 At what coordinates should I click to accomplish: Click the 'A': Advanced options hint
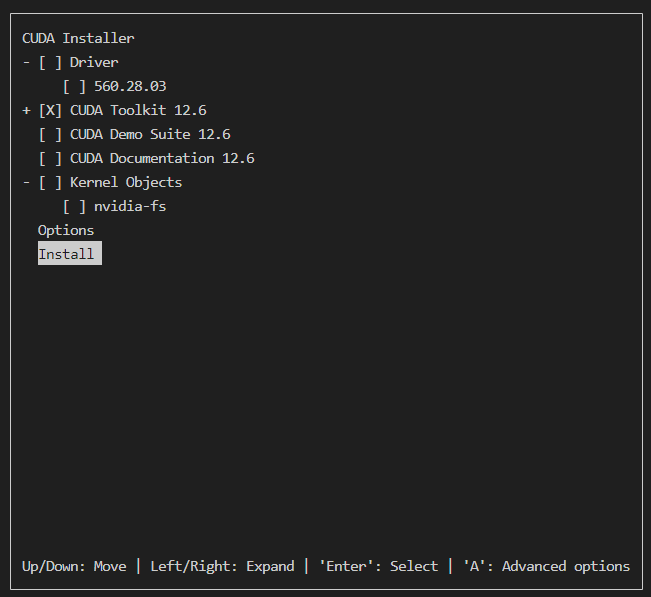tap(547, 567)
